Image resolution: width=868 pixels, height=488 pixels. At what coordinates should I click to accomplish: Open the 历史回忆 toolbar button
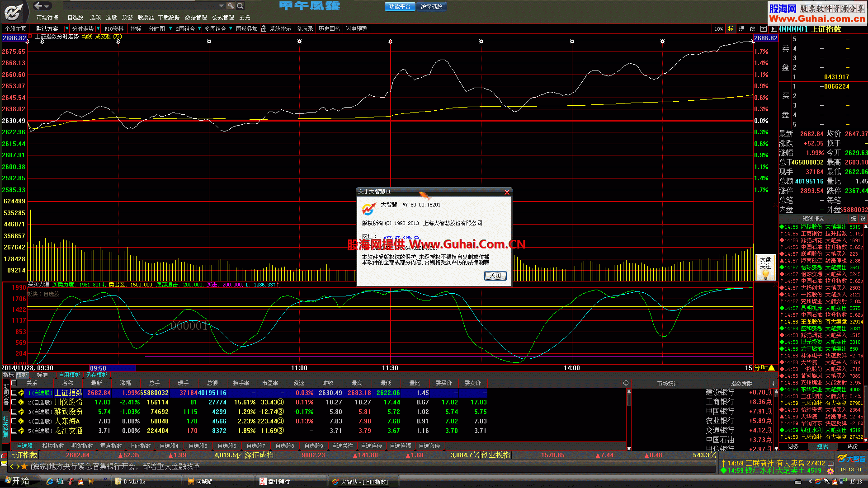(329, 29)
